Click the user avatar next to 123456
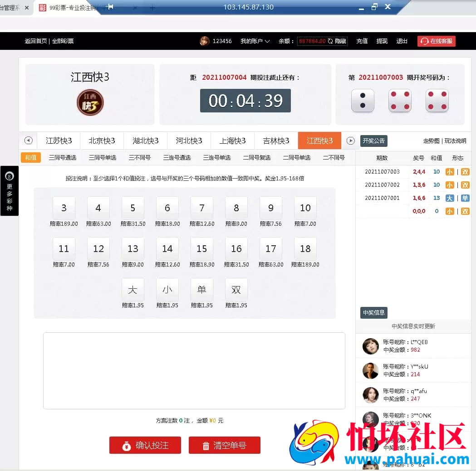Viewport: 476px width, 471px height. [x=204, y=41]
